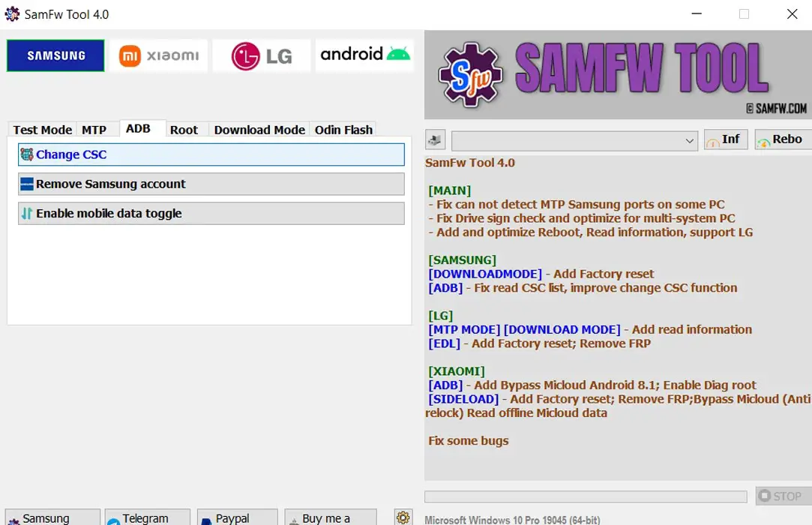
Task: Click the [DOWNLOADMODE] log text
Action: tap(484, 274)
